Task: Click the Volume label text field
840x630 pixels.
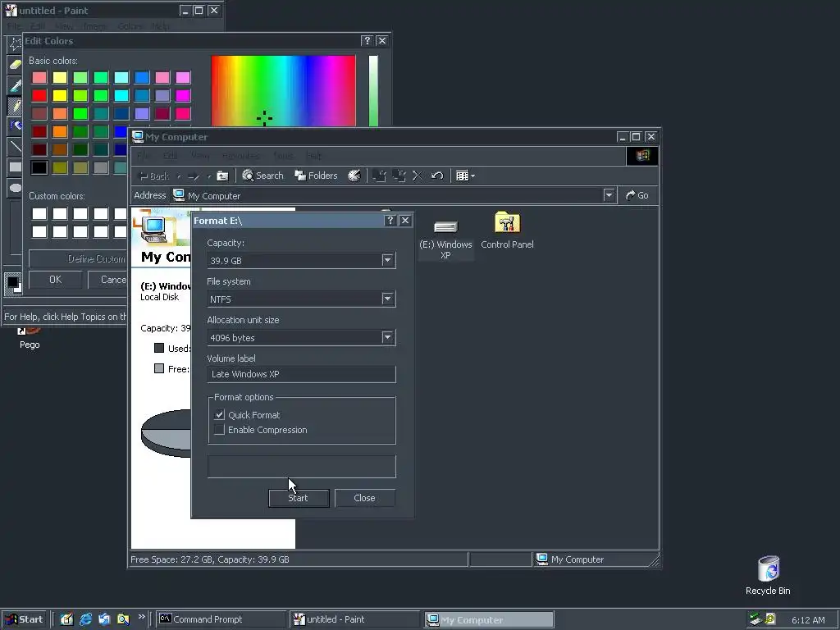Action: pos(302,374)
